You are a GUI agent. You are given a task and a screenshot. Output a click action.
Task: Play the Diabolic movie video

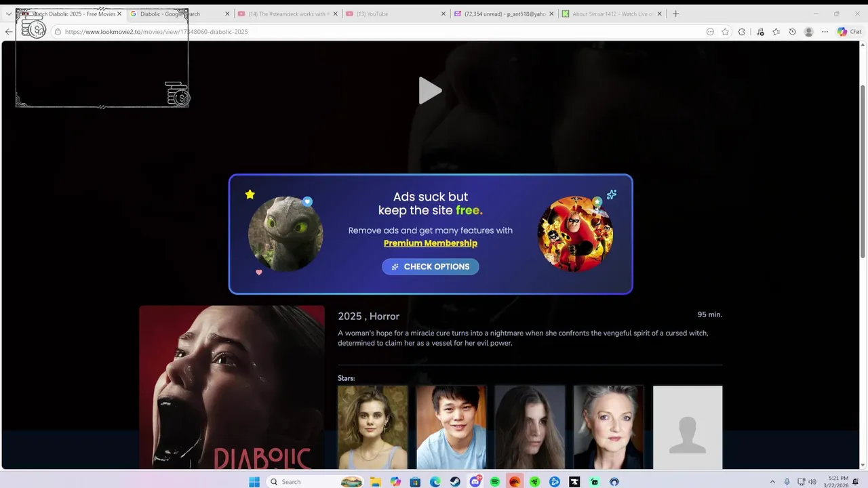tap(430, 90)
